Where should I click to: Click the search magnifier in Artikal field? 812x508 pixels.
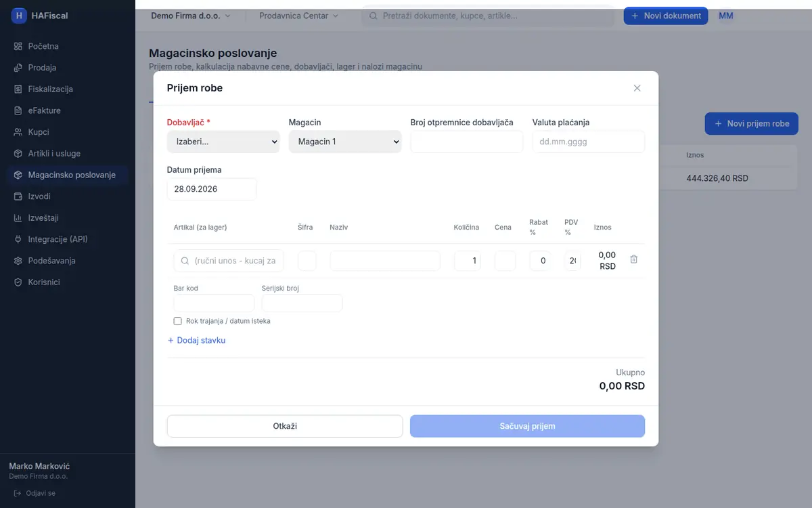tap(184, 261)
